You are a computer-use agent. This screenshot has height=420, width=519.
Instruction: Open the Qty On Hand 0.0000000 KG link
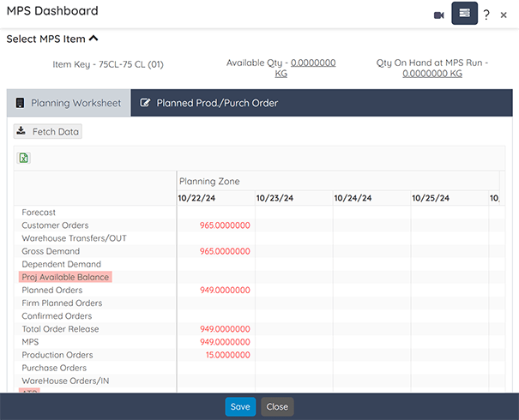pyautogui.click(x=432, y=74)
